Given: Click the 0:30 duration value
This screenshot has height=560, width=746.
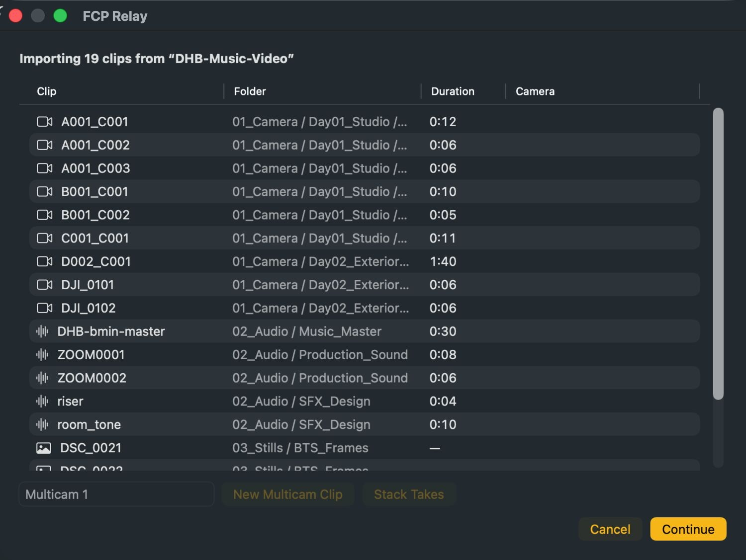Looking at the screenshot, I should [x=443, y=331].
